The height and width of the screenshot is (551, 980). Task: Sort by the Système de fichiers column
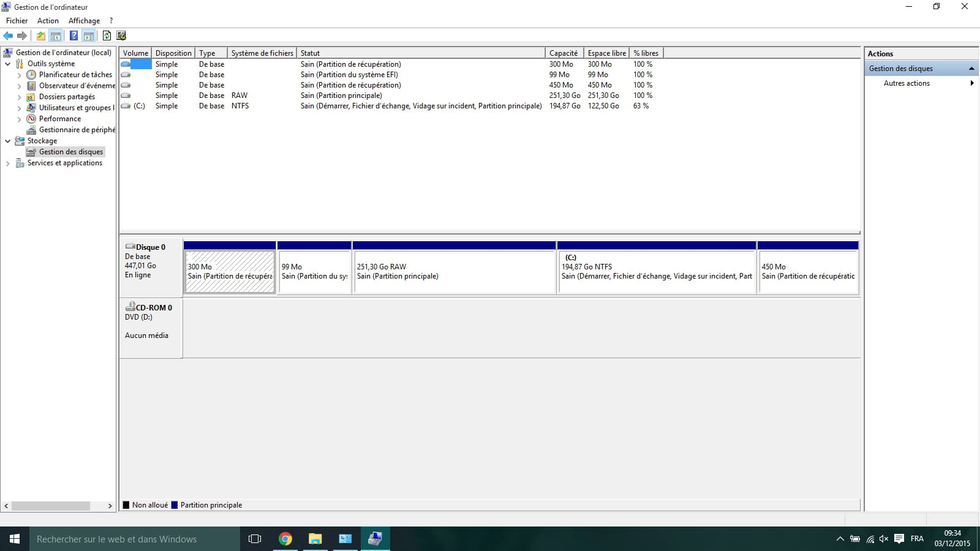point(262,53)
